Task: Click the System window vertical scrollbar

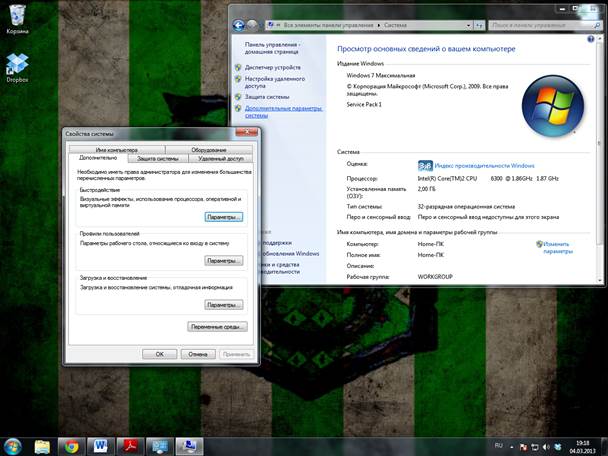Action: point(600,143)
